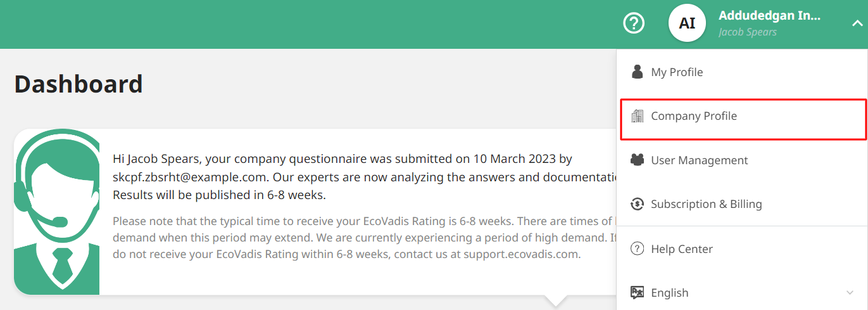Click the Company Profile building icon
The width and height of the screenshot is (868, 310).
pyautogui.click(x=638, y=116)
